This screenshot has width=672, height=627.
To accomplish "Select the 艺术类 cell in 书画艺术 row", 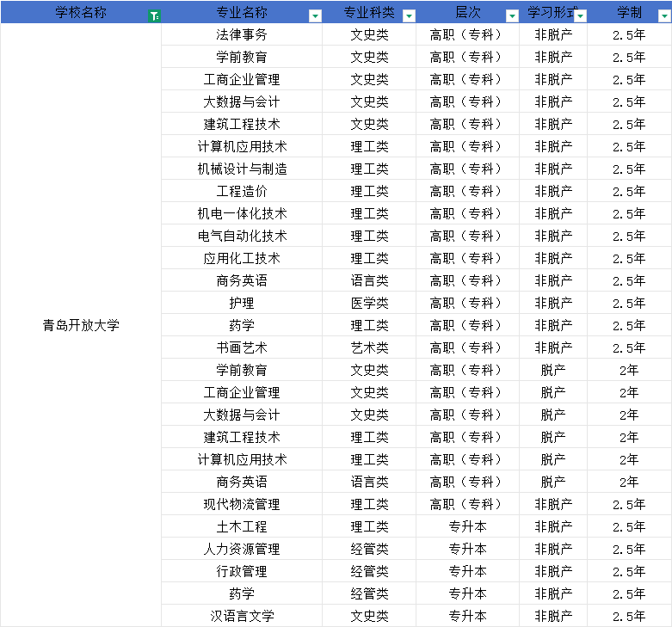I will click(369, 347).
